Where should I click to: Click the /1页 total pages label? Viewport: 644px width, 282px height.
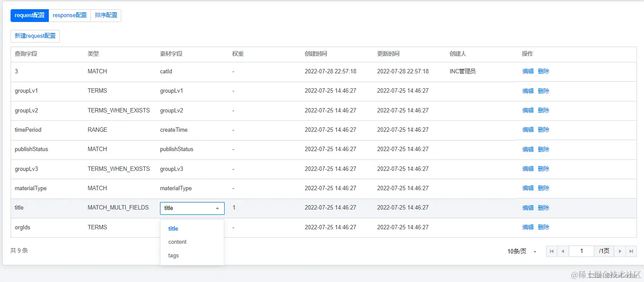pyautogui.click(x=604, y=251)
